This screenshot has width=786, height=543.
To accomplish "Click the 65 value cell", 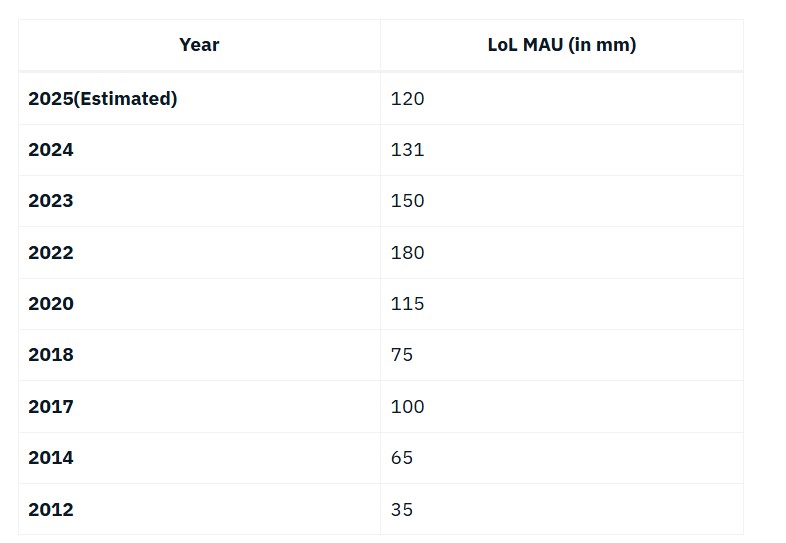I will pos(562,458).
